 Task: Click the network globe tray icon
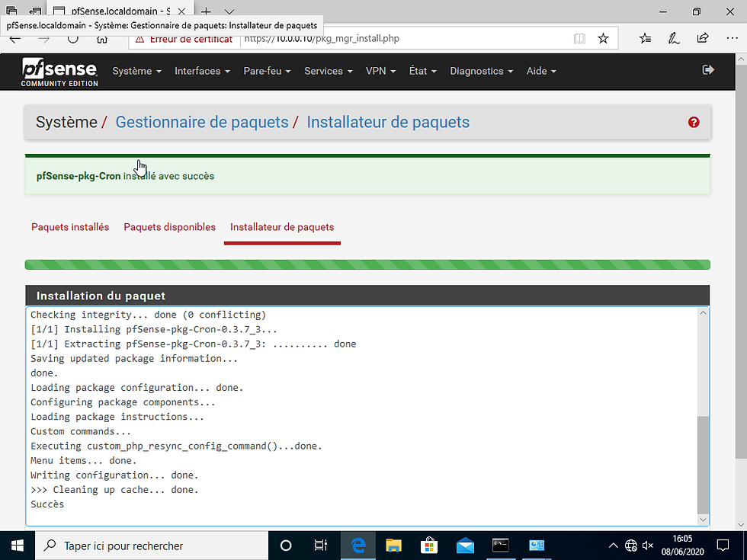point(631,546)
